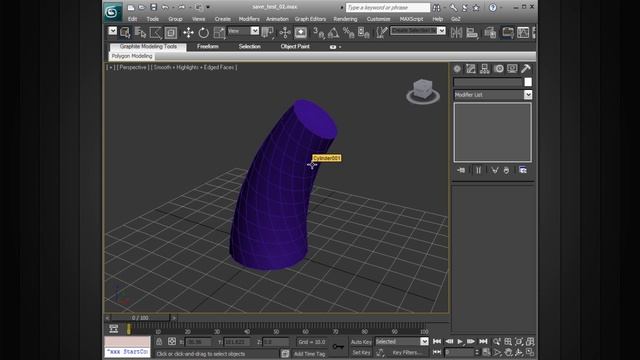Image resolution: width=640 pixels, height=360 pixels.
Task: Click the Set Key button
Action: pyautogui.click(x=361, y=352)
